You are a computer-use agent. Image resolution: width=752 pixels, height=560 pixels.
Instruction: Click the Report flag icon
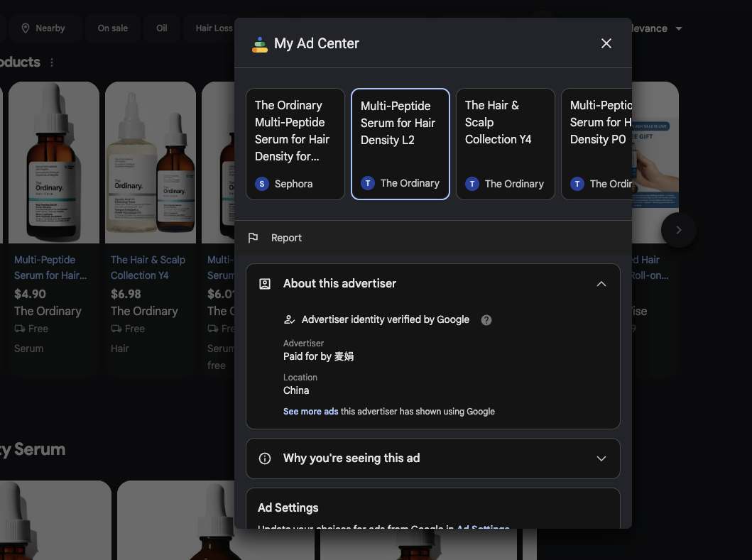pyautogui.click(x=254, y=238)
